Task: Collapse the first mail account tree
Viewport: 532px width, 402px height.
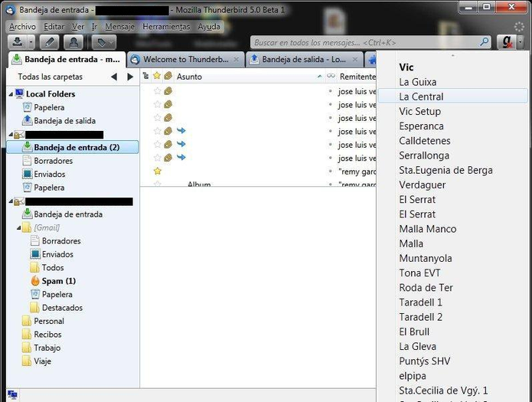Action: pos(11,135)
